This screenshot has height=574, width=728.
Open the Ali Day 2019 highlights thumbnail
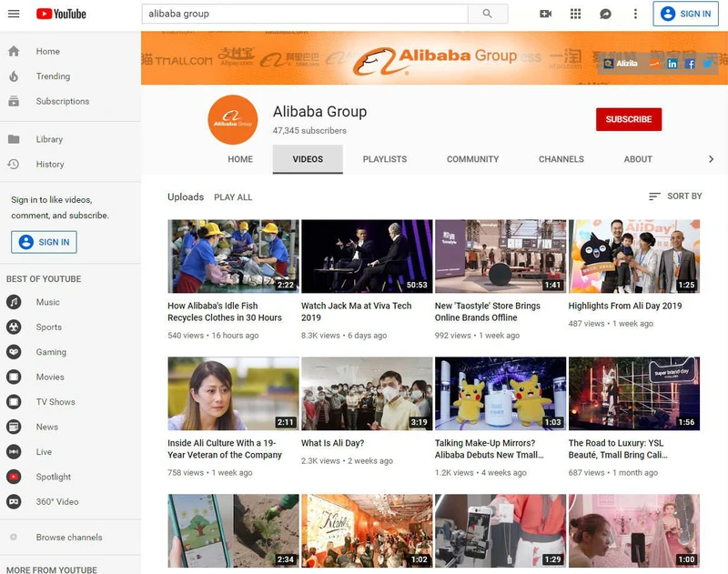(634, 257)
